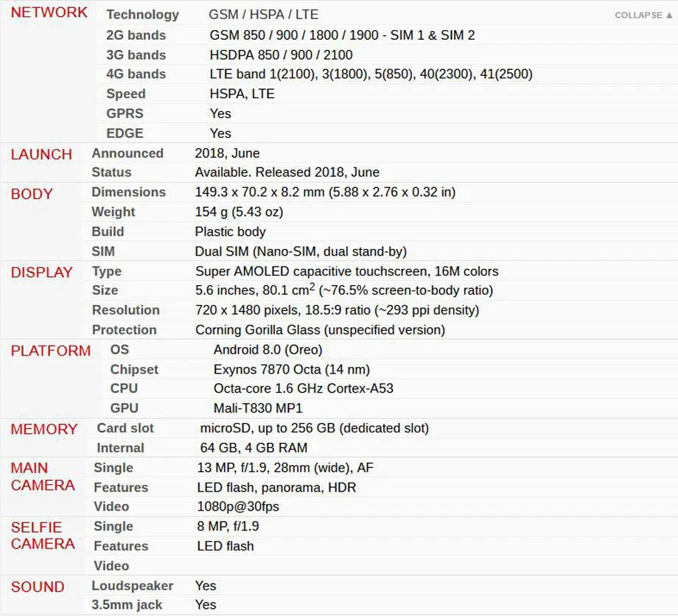Click the Chipset label
The image size is (678, 616).
134,369
